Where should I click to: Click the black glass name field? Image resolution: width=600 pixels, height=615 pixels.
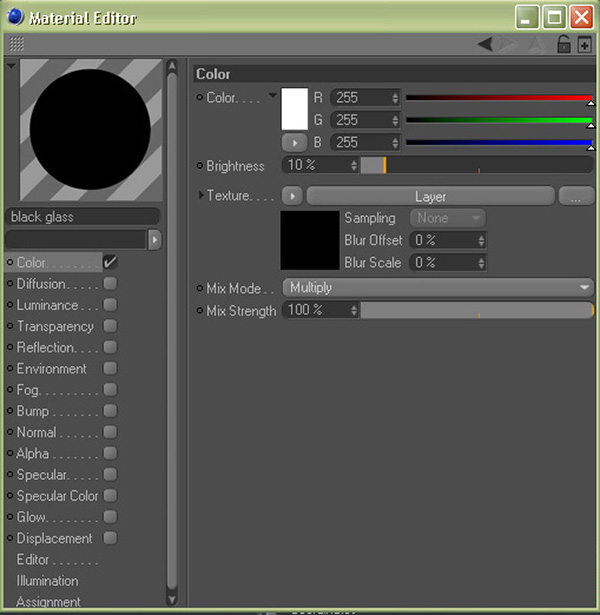coord(83,217)
